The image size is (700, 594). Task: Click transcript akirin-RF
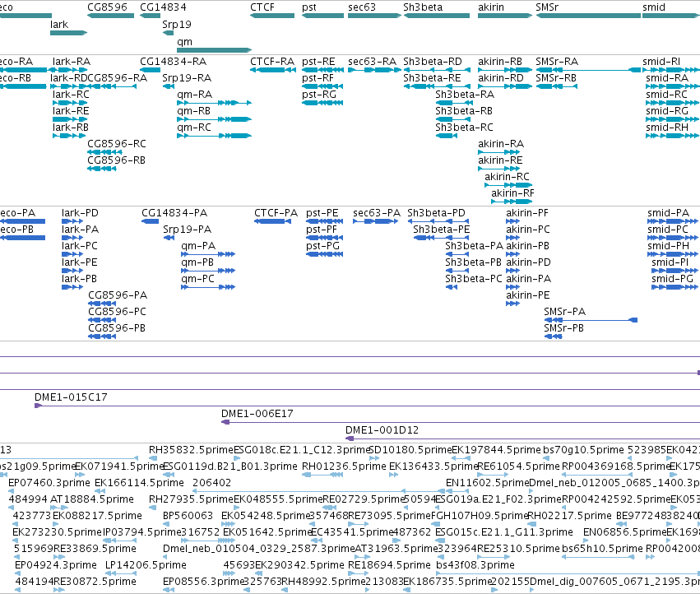[x=512, y=193]
